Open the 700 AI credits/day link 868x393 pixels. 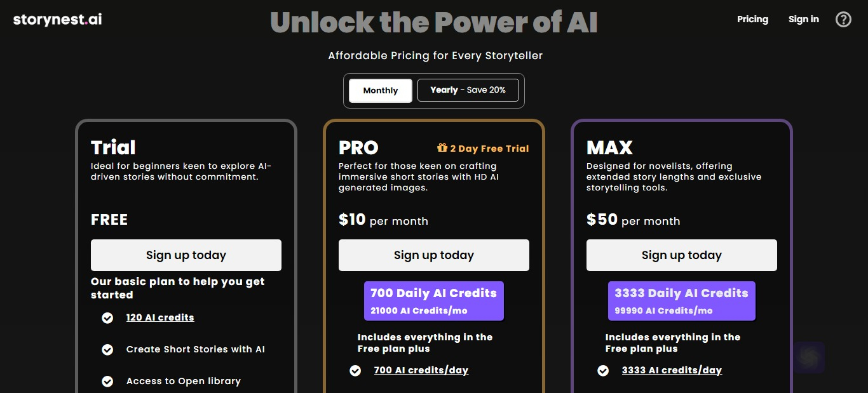421,370
